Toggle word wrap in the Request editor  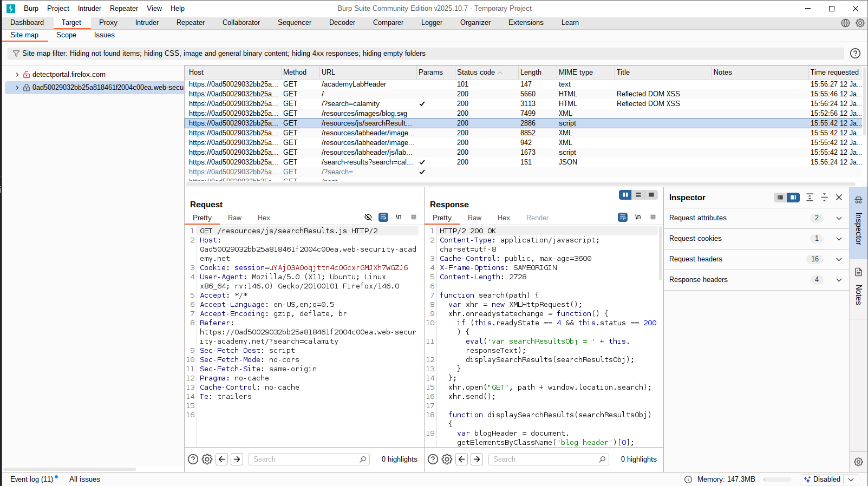pos(383,217)
